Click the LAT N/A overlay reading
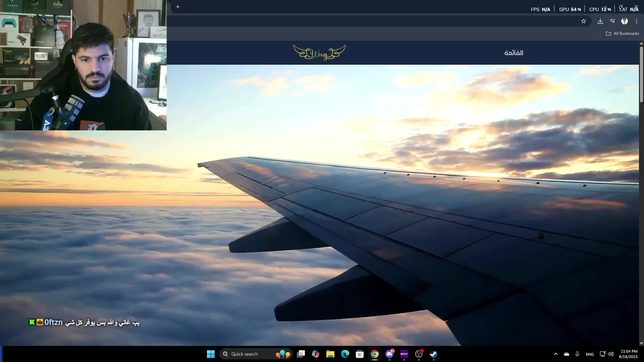 pyautogui.click(x=628, y=9)
